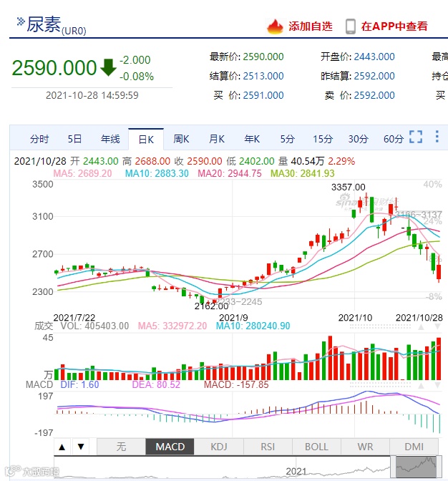
Task: Click the 3357.00 high price label
Action: coord(349,187)
